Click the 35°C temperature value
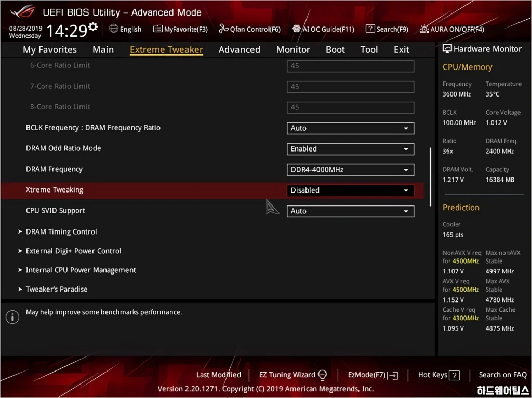 493,94
